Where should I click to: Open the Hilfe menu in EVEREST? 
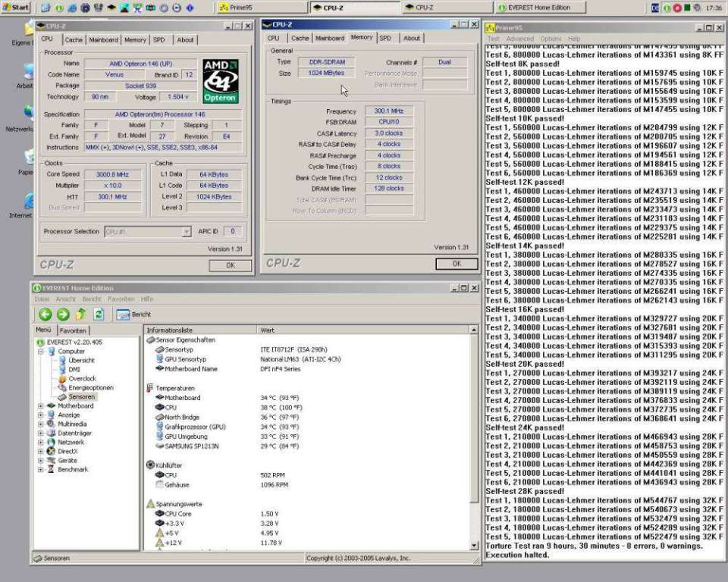click(146, 299)
